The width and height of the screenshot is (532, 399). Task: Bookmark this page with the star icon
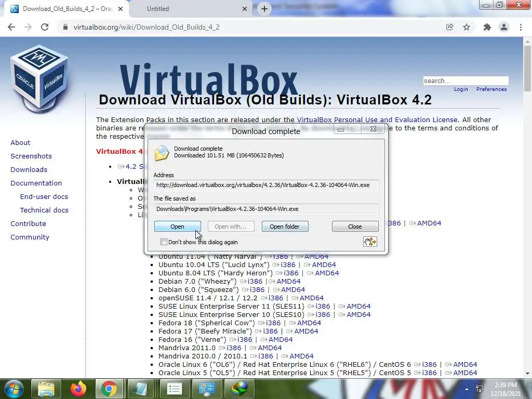click(467, 27)
